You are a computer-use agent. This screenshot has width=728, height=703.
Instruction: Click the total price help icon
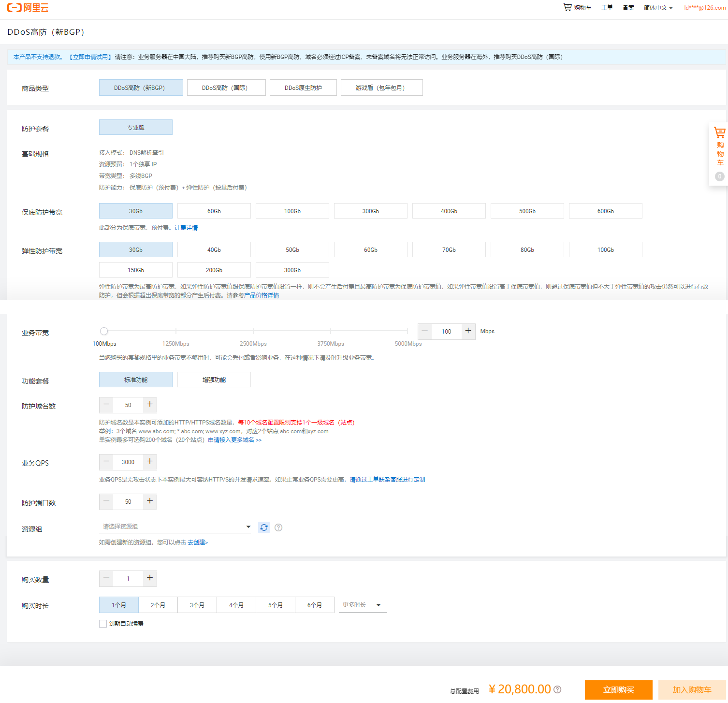point(557,689)
